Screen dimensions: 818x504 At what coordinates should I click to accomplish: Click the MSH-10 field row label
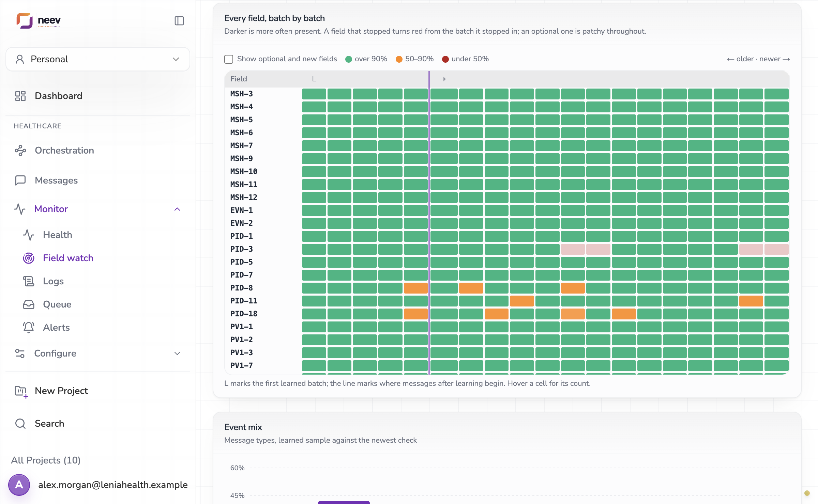[x=244, y=172]
